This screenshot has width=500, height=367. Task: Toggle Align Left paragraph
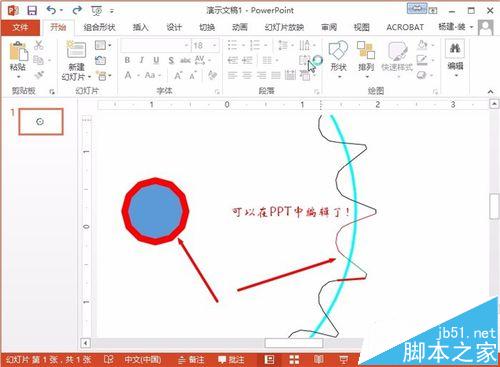point(232,76)
